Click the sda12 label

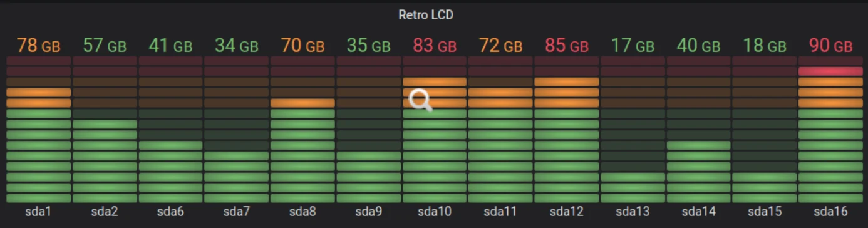pos(567,212)
